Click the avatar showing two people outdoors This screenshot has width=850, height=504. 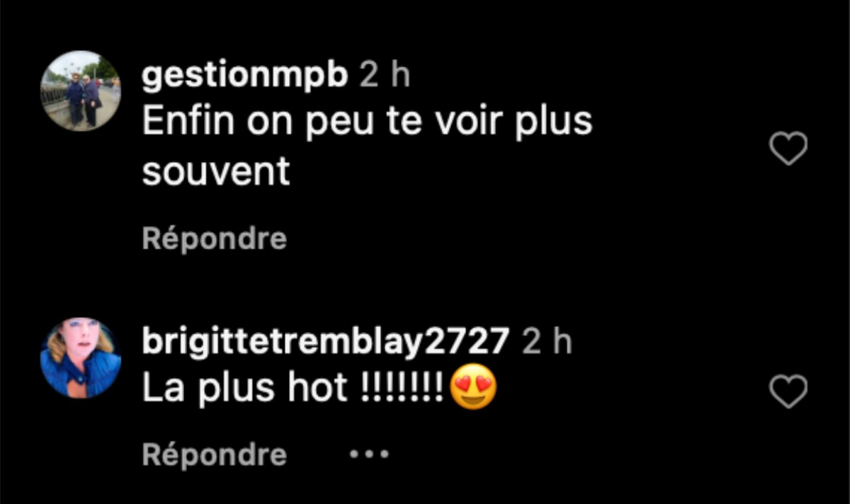click(81, 91)
